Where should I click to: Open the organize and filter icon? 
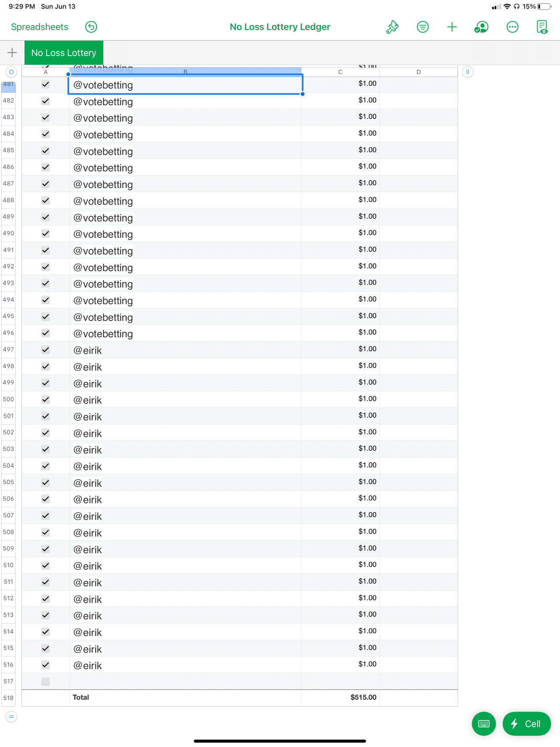click(423, 27)
